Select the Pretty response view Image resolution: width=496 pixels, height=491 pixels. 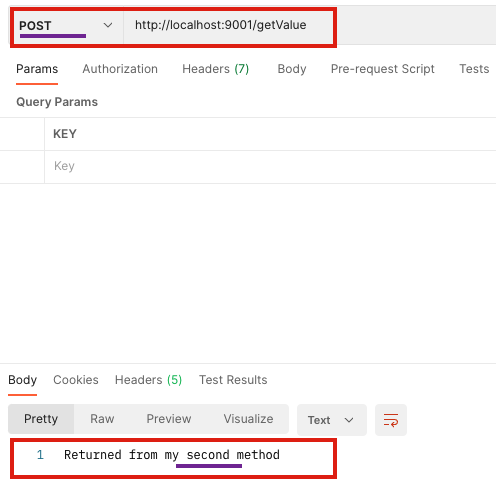[41, 419]
